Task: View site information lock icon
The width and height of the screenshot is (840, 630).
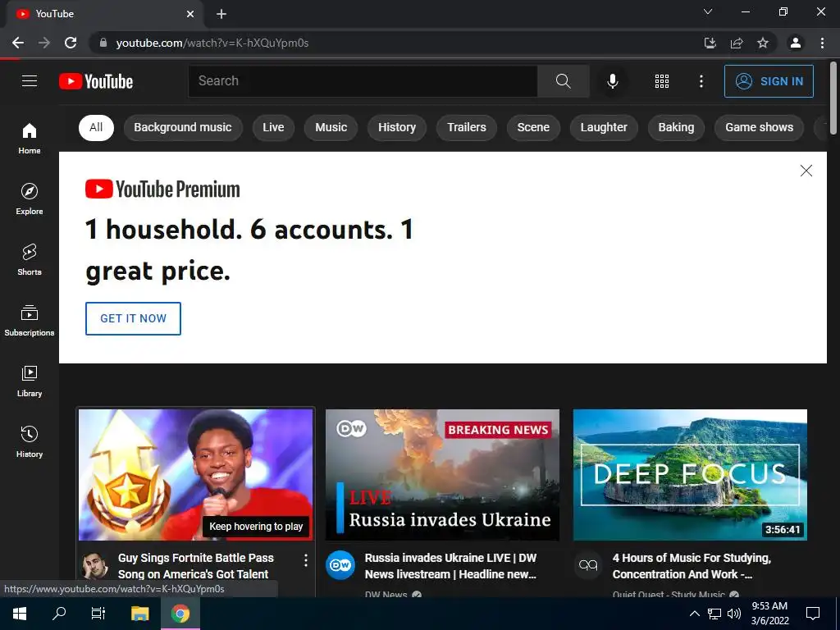Action: [103, 43]
